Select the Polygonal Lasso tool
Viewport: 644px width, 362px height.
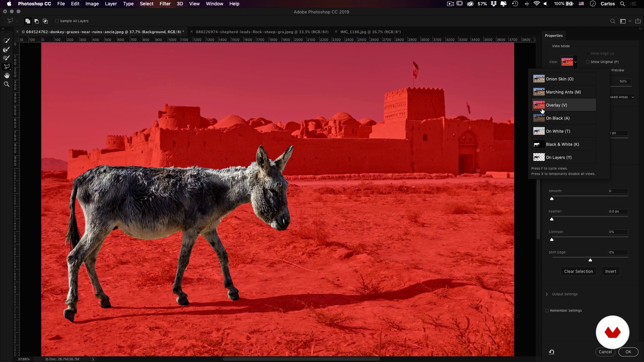tap(6, 67)
